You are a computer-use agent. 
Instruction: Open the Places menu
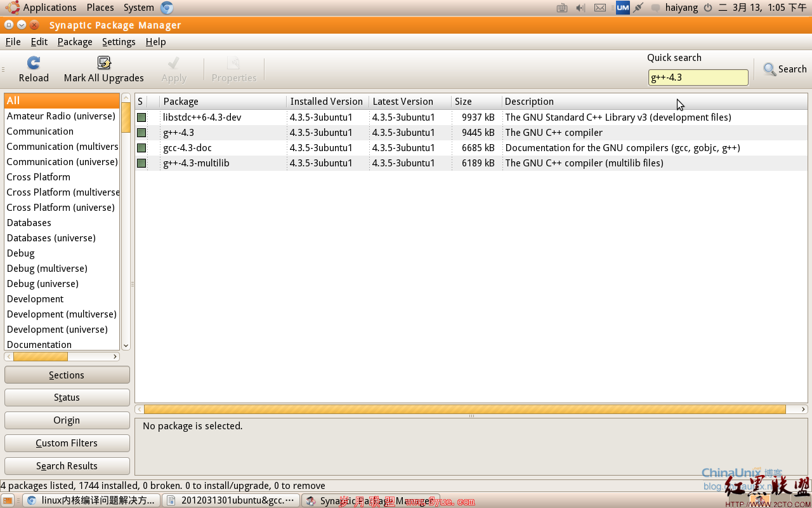100,8
